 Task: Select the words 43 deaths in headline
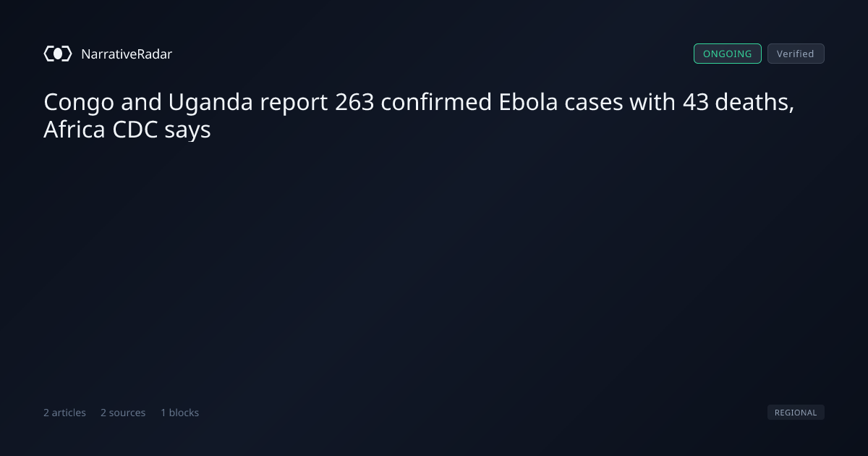(x=736, y=104)
